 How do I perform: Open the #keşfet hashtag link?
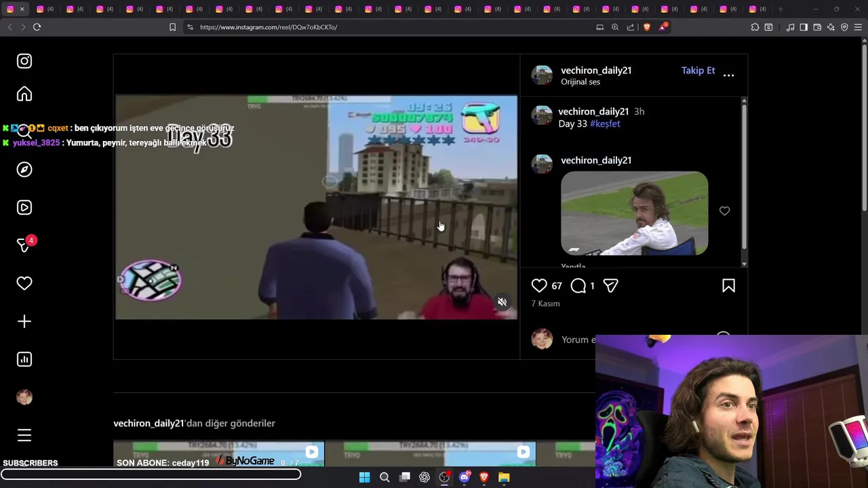pyautogui.click(x=605, y=124)
